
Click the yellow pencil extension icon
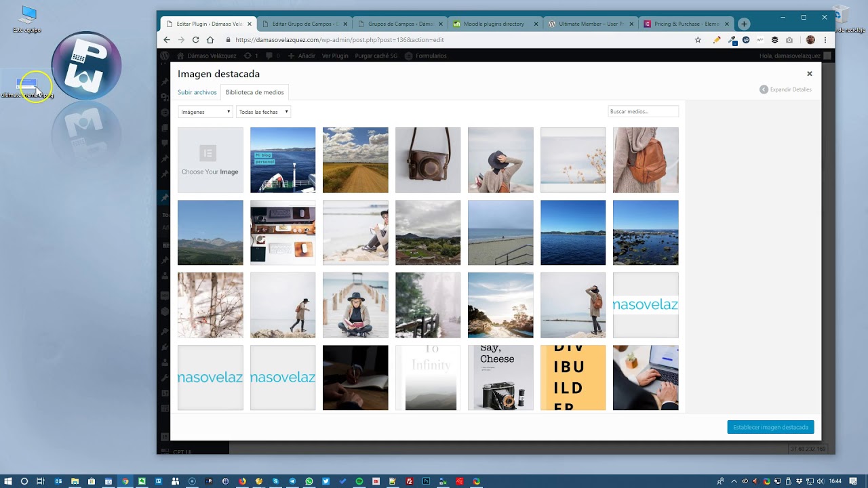(717, 40)
